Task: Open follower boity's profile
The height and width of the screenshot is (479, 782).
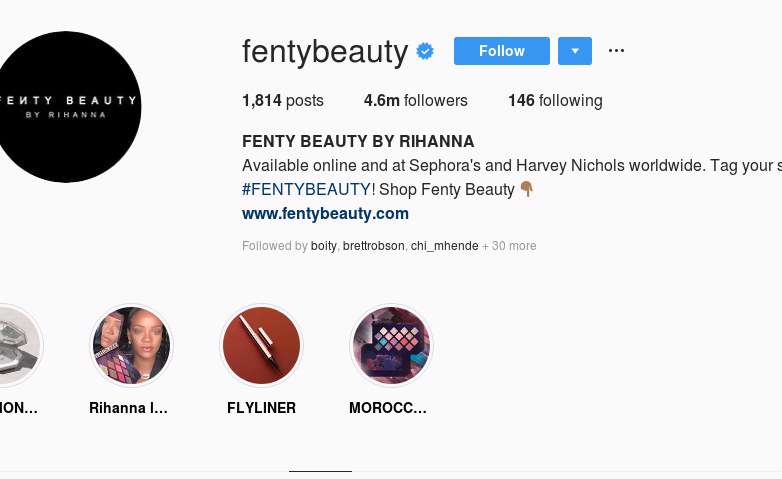Action: click(x=324, y=246)
